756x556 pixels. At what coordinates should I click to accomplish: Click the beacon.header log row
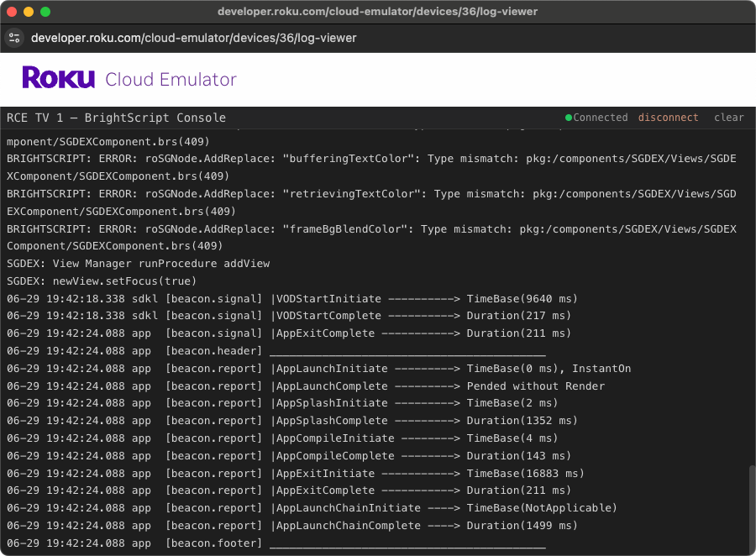click(276, 351)
